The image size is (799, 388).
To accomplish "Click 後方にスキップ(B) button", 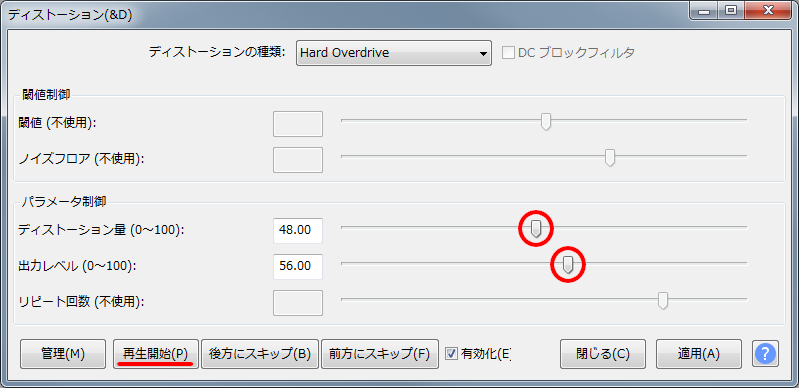I will tap(260, 354).
